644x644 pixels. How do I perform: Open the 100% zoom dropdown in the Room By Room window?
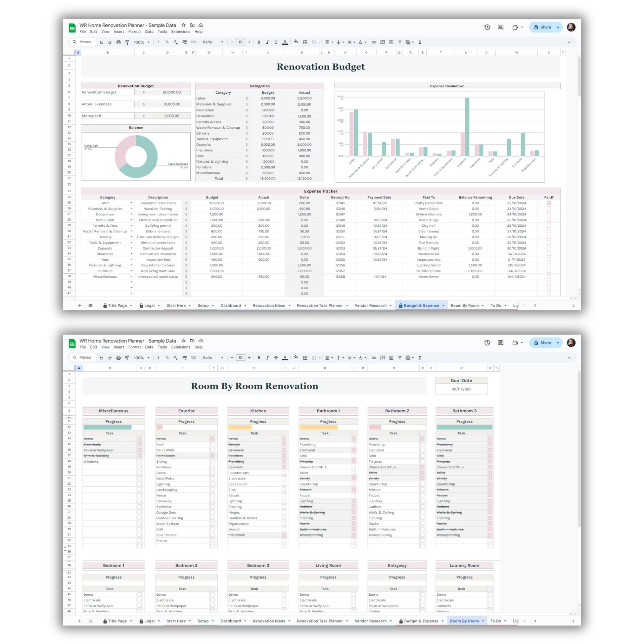pyautogui.click(x=141, y=358)
